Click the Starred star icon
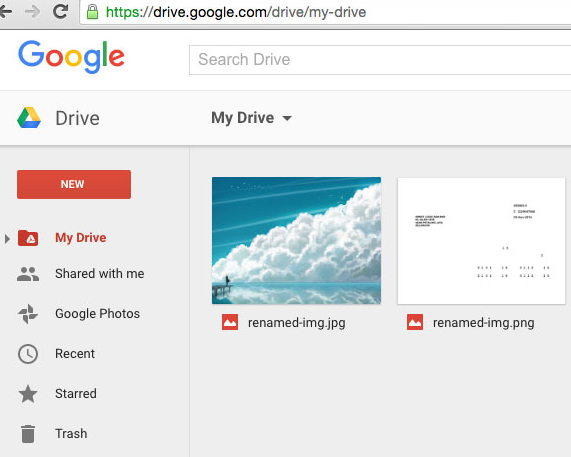571x457 pixels. click(28, 394)
